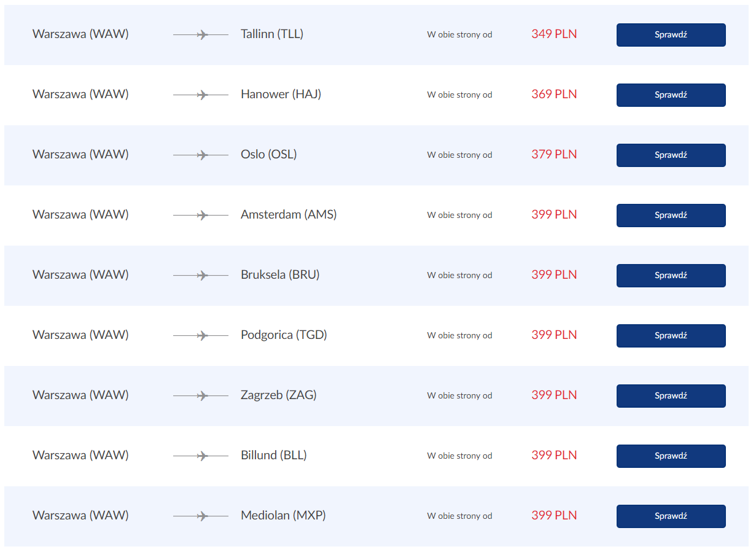Viewport: 756px width, 552px height.
Task: Select the plane arrow icon beside Oslo
Action: click(x=201, y=155)
